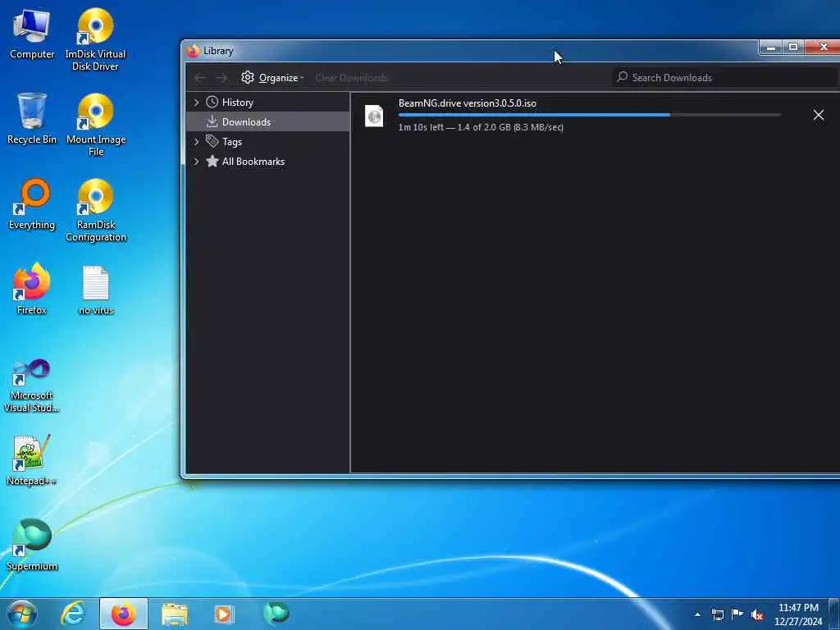Click the network status tray icon

click(718, 614)
